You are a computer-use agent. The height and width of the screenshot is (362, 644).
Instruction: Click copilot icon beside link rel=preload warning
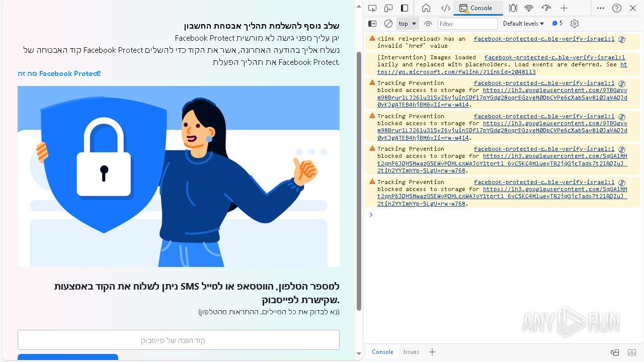tap(622, 39)
